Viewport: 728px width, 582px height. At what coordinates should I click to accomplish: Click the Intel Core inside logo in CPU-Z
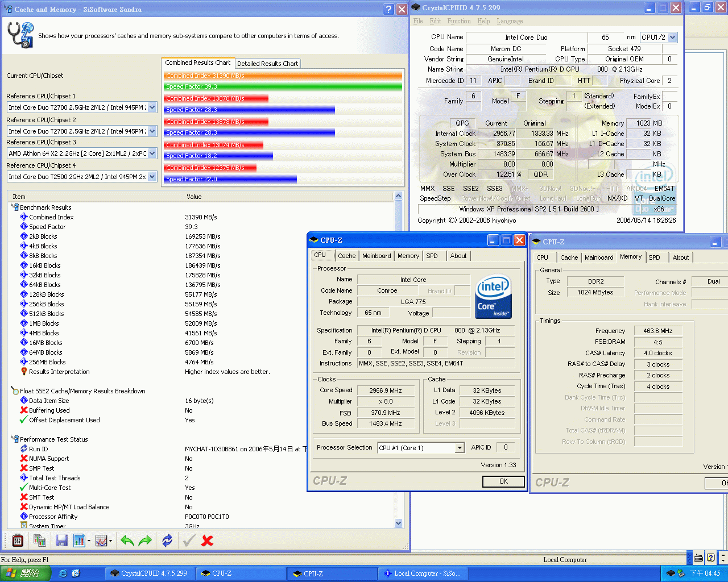pyautogui.click(x=493, y=297)
